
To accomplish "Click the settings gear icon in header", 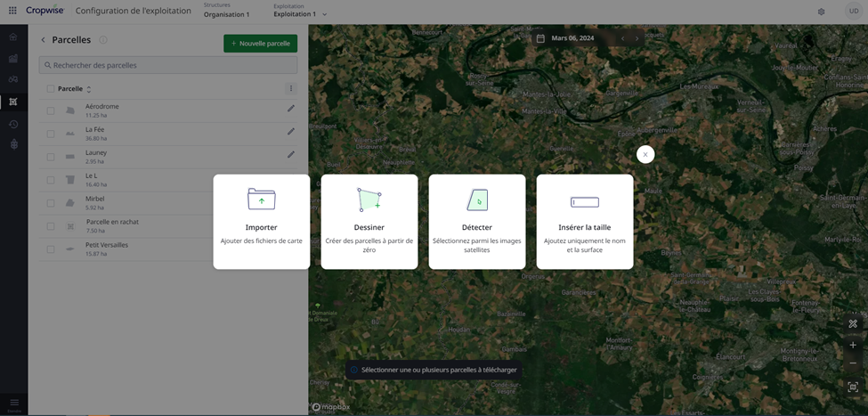I will (821, 12).
